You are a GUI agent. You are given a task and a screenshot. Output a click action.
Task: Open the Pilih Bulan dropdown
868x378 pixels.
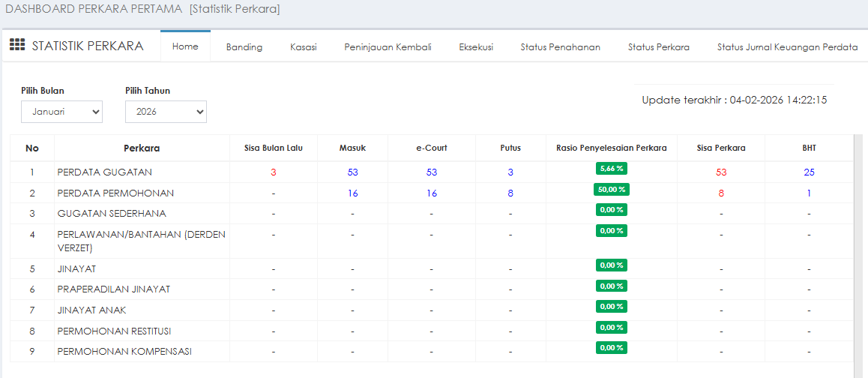(x=61, y=112)
